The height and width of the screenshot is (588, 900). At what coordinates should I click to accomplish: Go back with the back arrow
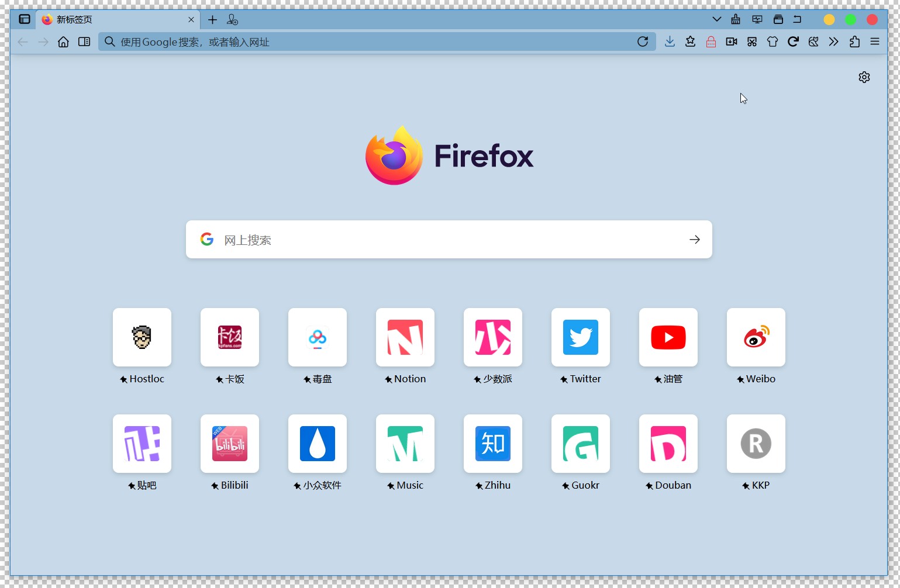(x=23, y=41)
